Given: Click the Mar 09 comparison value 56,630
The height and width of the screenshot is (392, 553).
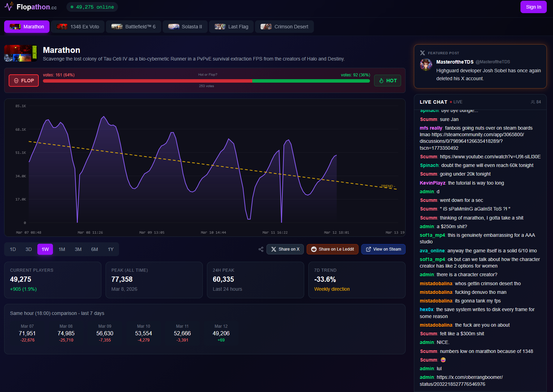Looking at the screenshot, I should tap(105, 333).
